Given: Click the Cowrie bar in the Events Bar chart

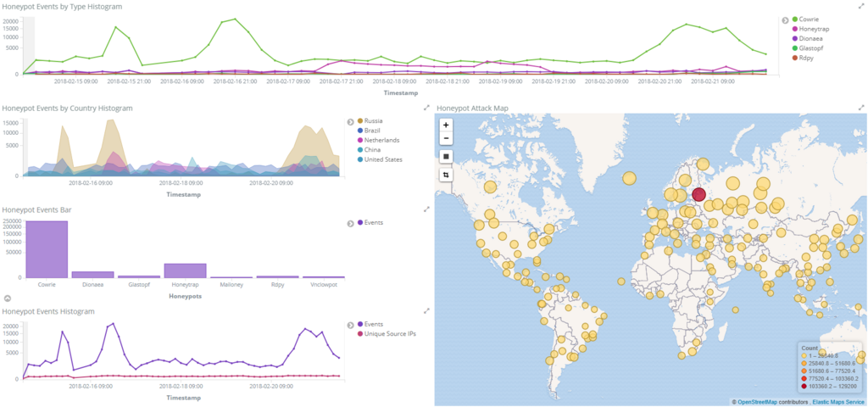Looking at the screenshot, I should point(47,249).
